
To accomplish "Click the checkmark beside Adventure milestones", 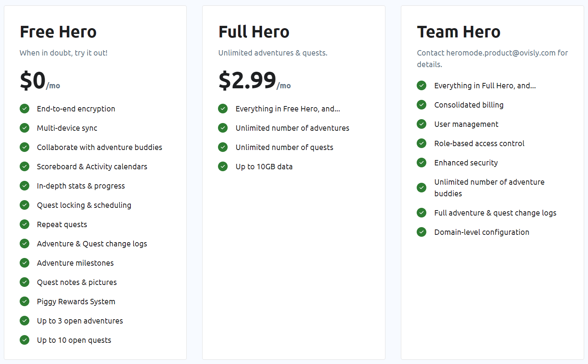I will tap(25, 263).
